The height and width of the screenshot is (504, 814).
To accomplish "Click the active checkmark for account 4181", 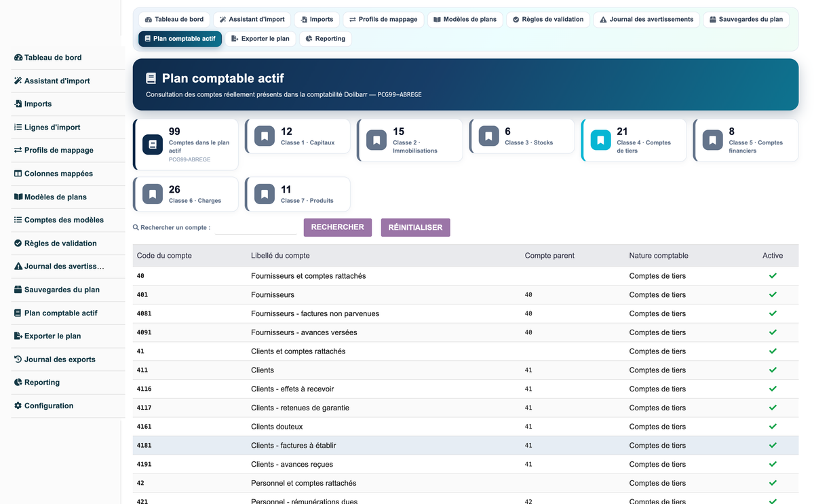I will (x=773, y=446).
